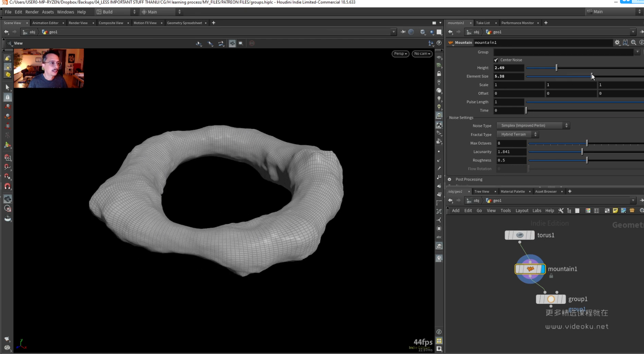Screen dimensions: 644x354
Task: Toggle the display flag on mountain1 node
Action: point(542,269)
